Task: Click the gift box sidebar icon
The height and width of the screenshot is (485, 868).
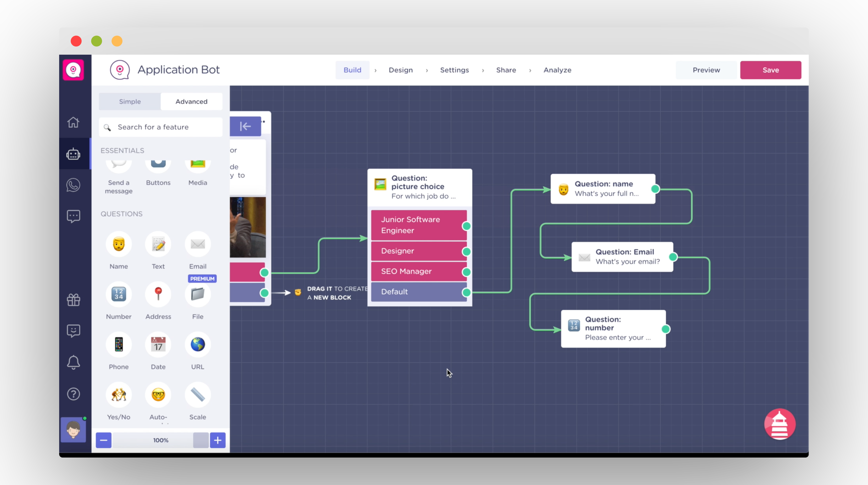Action: click(73, 300)
